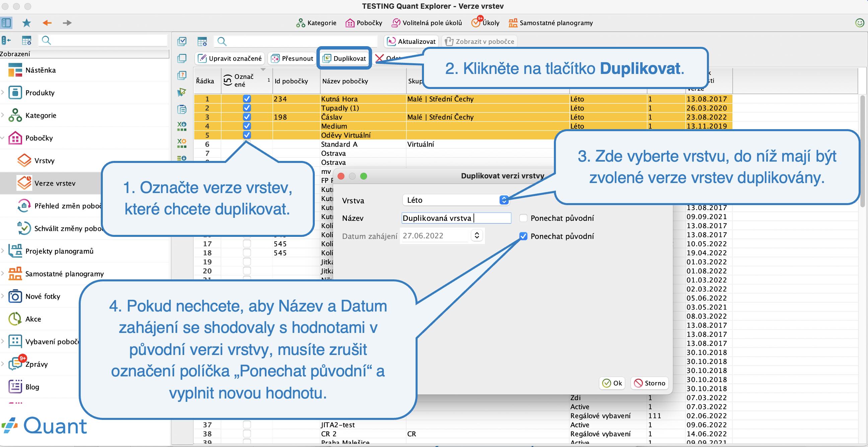
Task: Uncheck the Medium row checkbox
Action: (x=247, y=126)
